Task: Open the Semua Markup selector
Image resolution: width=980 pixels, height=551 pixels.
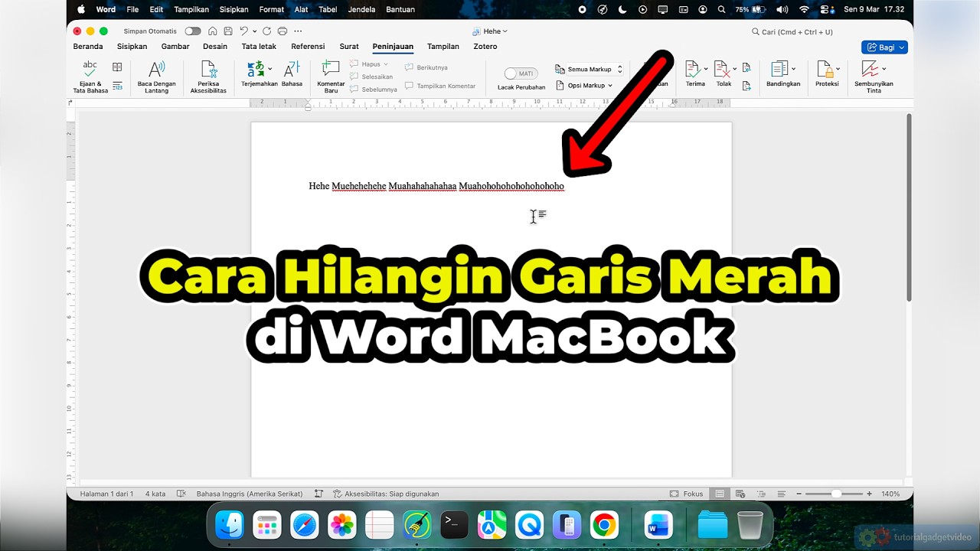Action: click(x=589, y=69)
